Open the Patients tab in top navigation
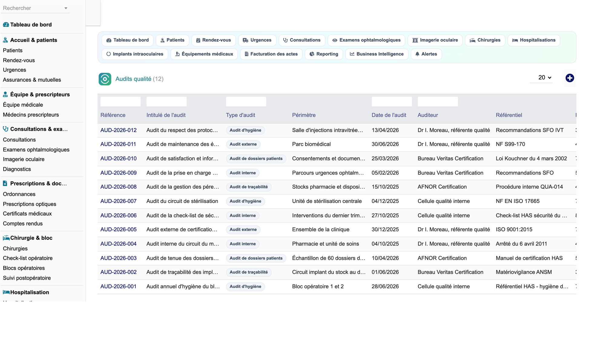 point(173,40)
